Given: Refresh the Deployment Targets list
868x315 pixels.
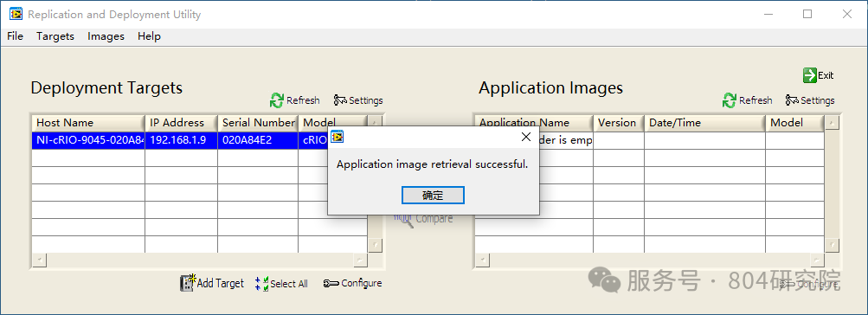Looking at the screenshot, I should [x=294, y=100].
